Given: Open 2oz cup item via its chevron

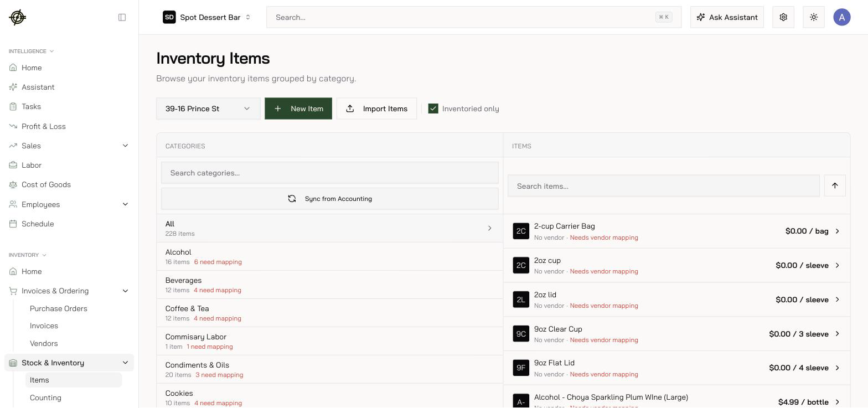Looking at the screenshot, I should pos(837,265).
